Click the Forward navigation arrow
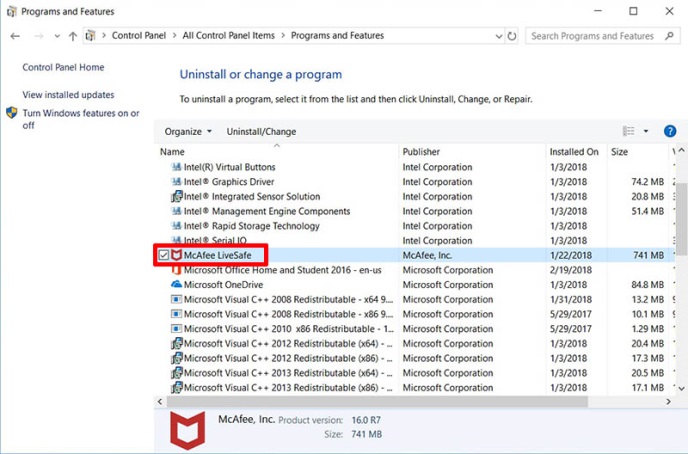This screenshot has width=688, height=454. 39,36
